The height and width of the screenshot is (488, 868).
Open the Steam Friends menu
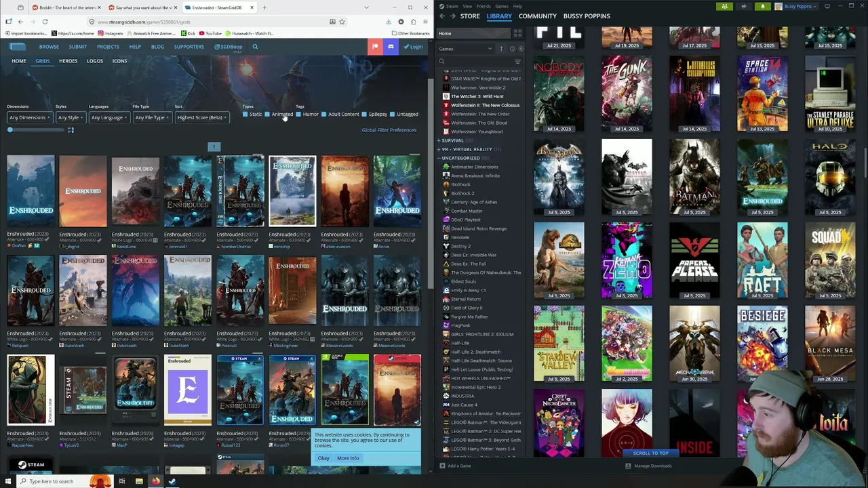(484, 6)
